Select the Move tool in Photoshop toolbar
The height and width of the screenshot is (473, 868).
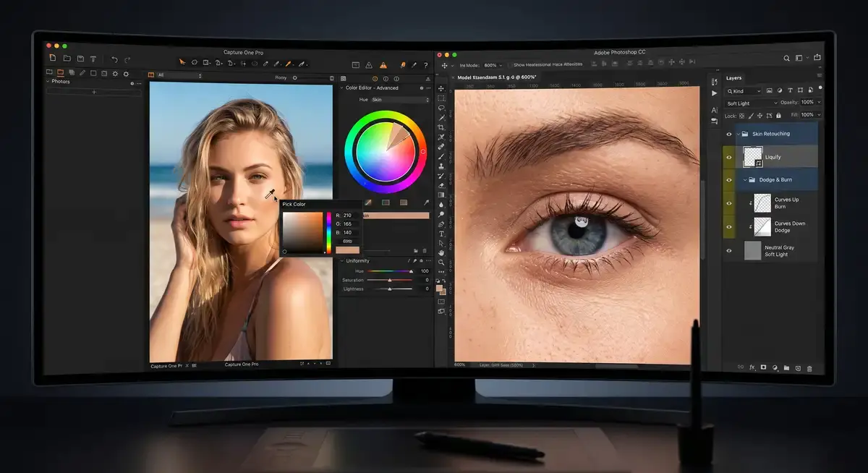tap(441, 88)
